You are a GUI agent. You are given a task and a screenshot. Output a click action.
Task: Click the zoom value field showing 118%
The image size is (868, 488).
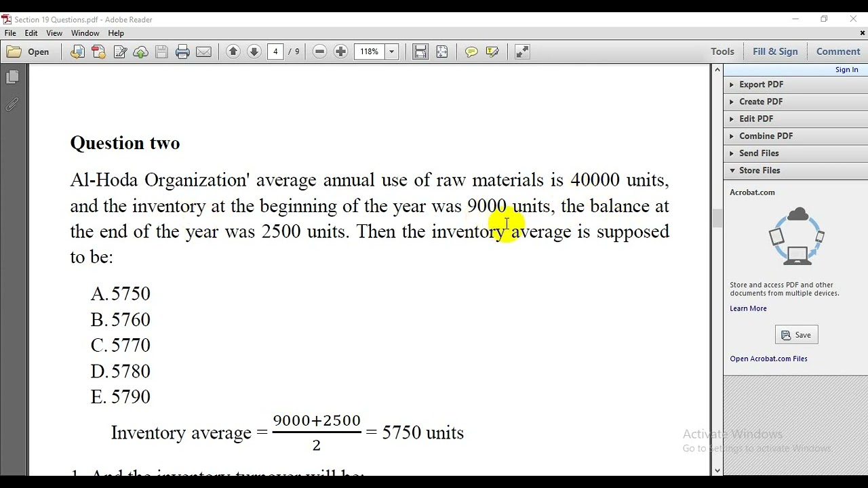370,52
